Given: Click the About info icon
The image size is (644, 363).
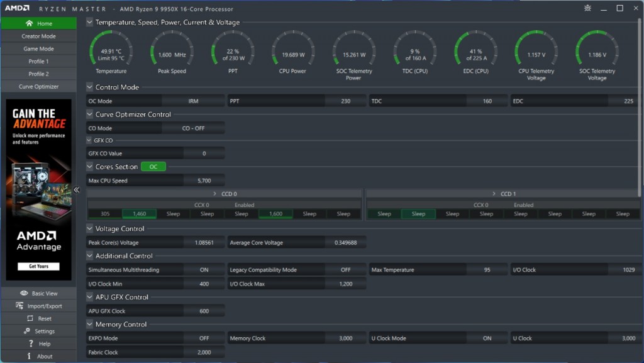Looking at the screenshot, I should tap(29, 356).
